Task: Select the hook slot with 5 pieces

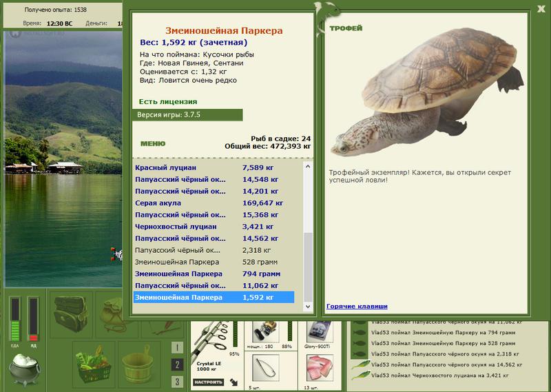Action: pos(266,368)
